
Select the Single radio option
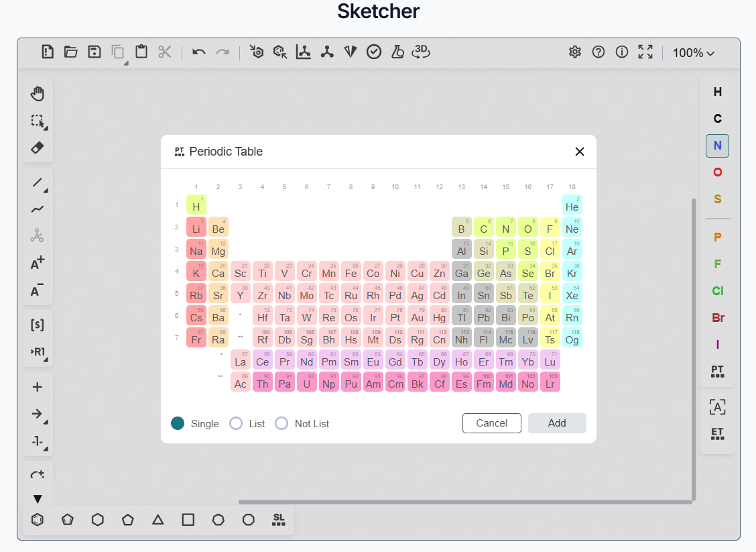tap(178, 423)
